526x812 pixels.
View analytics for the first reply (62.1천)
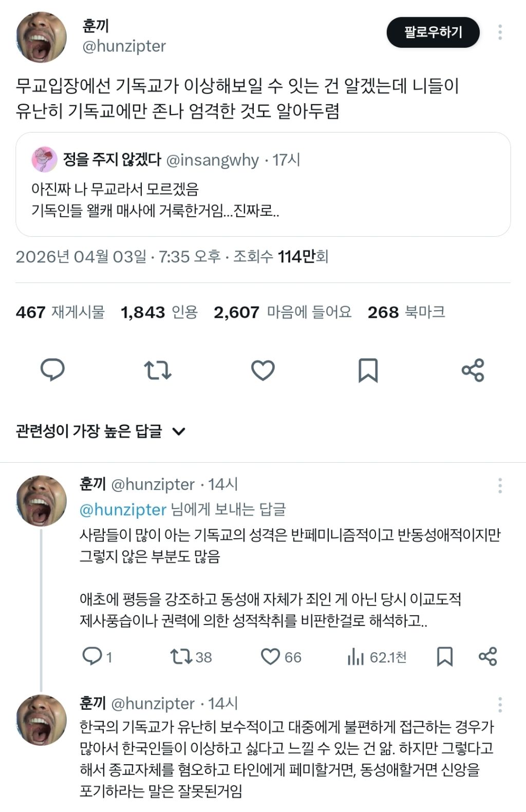[355, 656]
